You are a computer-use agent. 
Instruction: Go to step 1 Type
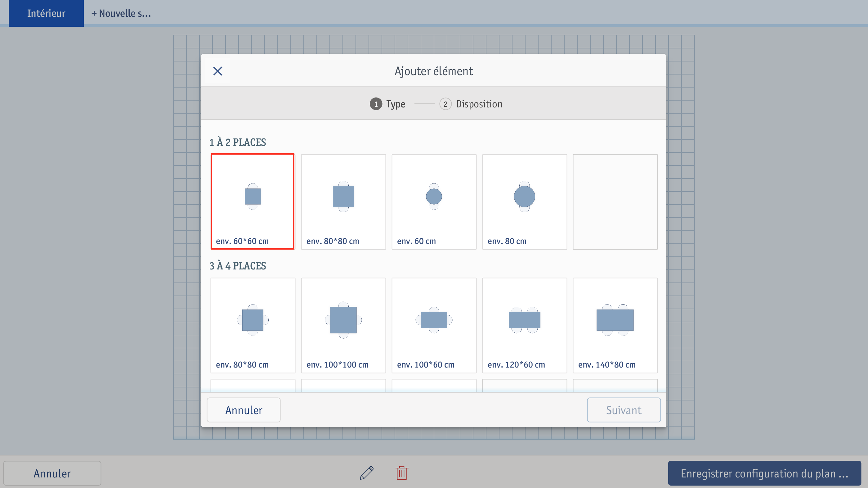(x=387, y=104)
